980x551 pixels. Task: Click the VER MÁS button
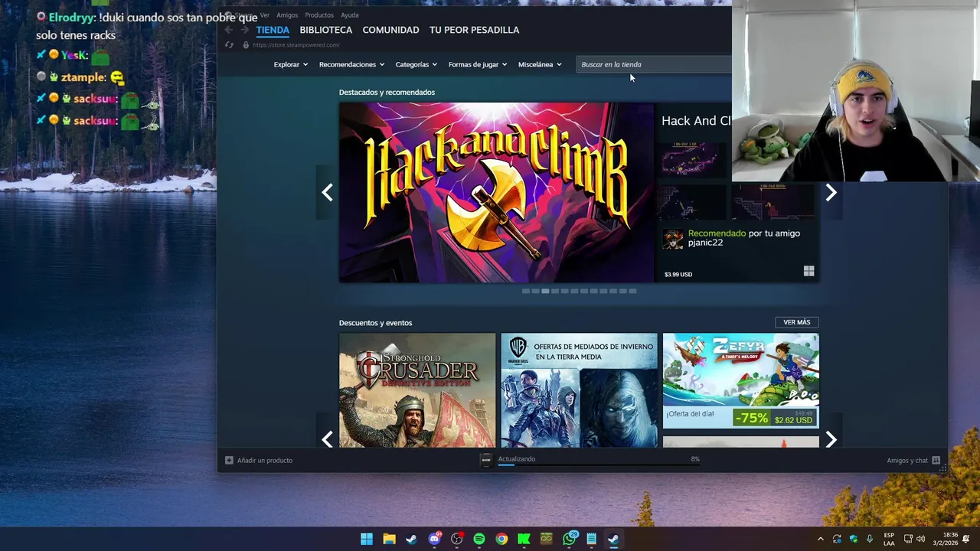(796, 322)
